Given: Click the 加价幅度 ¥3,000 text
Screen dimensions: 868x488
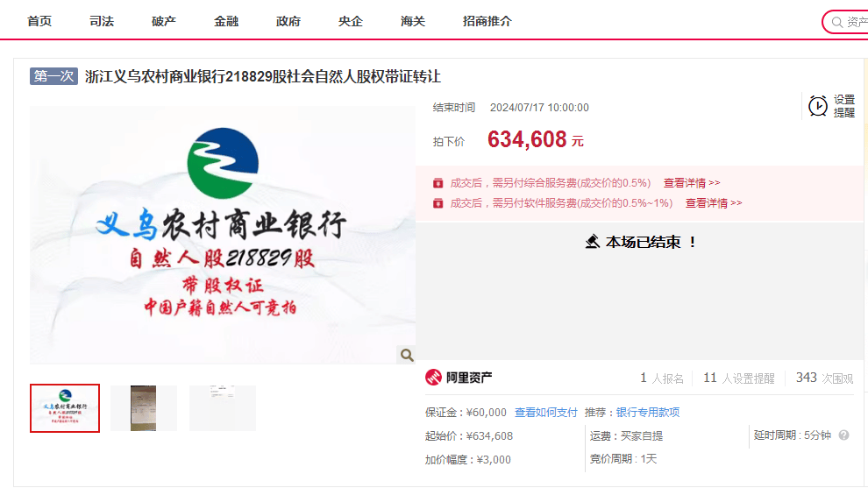Looking at the screenshot, I should point(468,459).
